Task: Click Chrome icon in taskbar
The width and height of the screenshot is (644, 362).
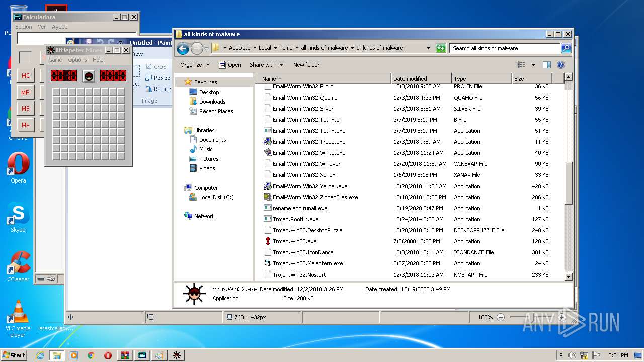Action: pyautogui.click(x=91, y=355)
